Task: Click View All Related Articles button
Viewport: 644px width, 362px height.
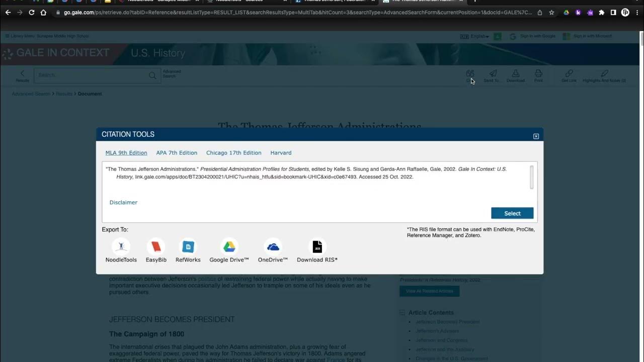Action: pyautogui.click(x=429, y=291)
